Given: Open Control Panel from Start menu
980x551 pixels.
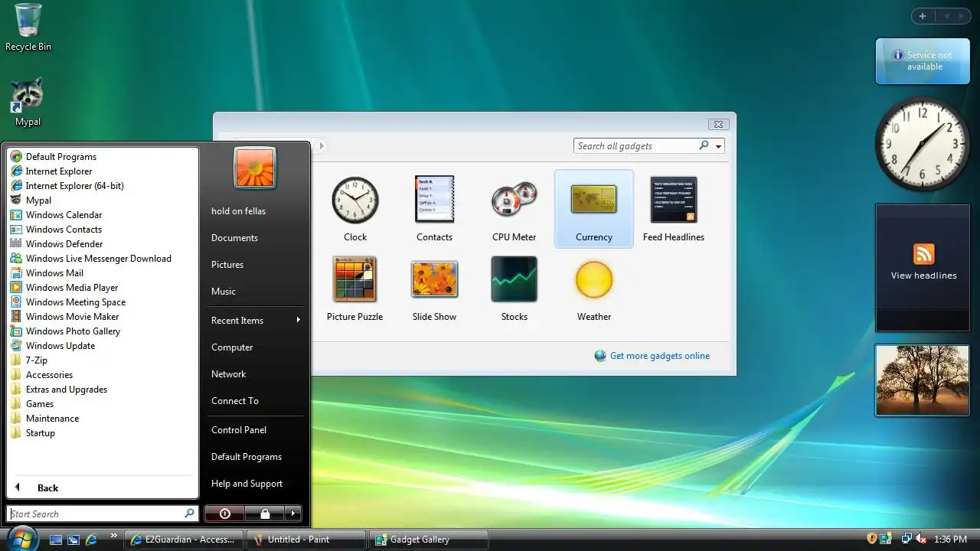Looking at the screenshot, I should coord(239,430).
